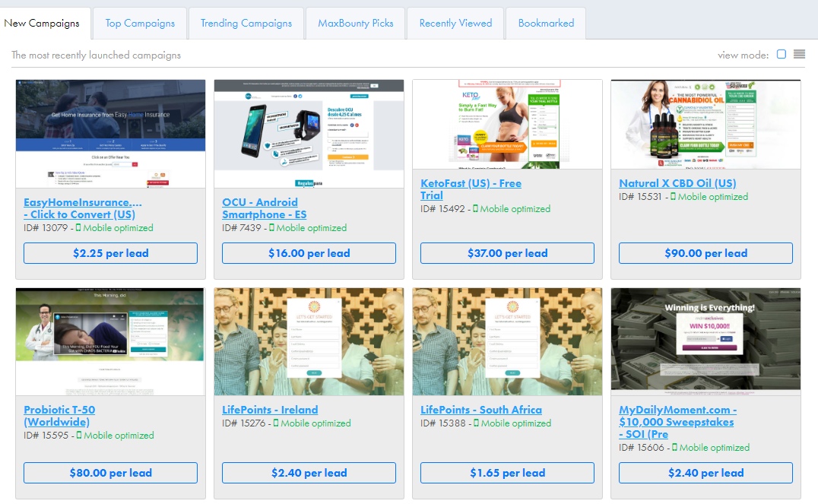Switch to grid view mode icon
Screen dimensions: 818x504
[x=781, y=54]
